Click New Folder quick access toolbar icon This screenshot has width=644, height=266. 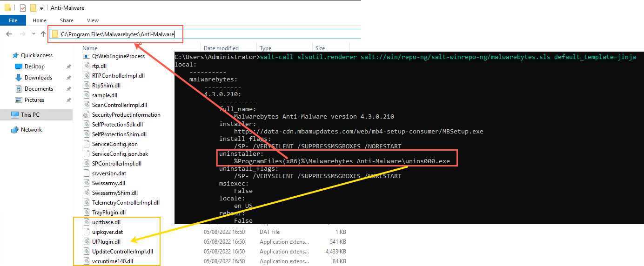point(33,8)
